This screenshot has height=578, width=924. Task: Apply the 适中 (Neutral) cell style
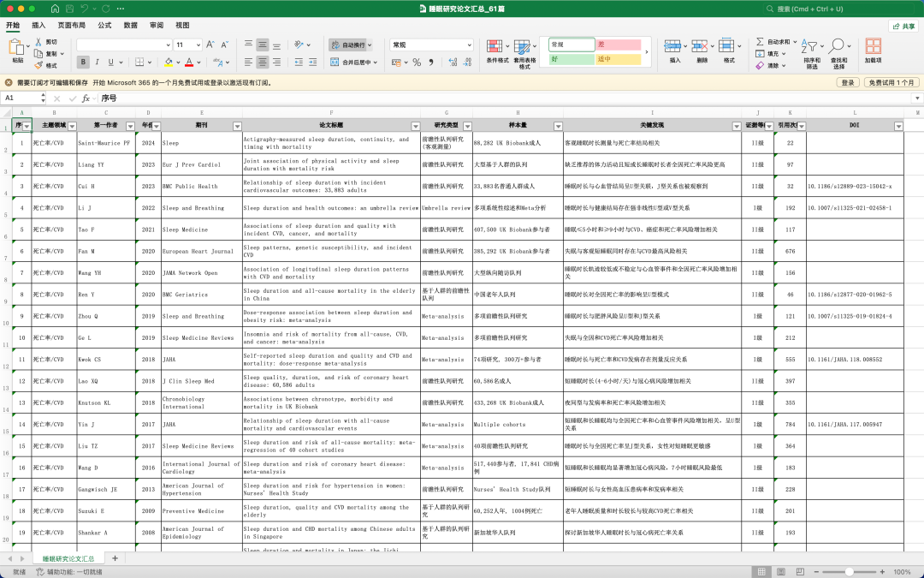tap(619, 59)
